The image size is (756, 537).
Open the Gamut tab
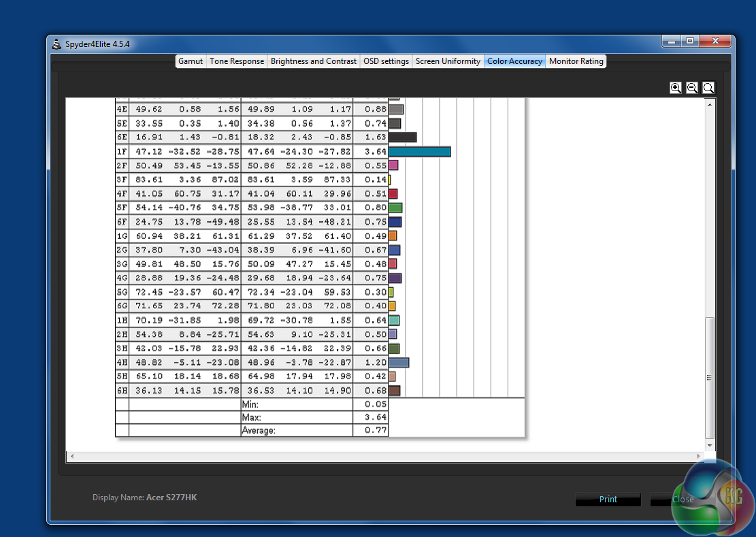click(x=191, y=61)
